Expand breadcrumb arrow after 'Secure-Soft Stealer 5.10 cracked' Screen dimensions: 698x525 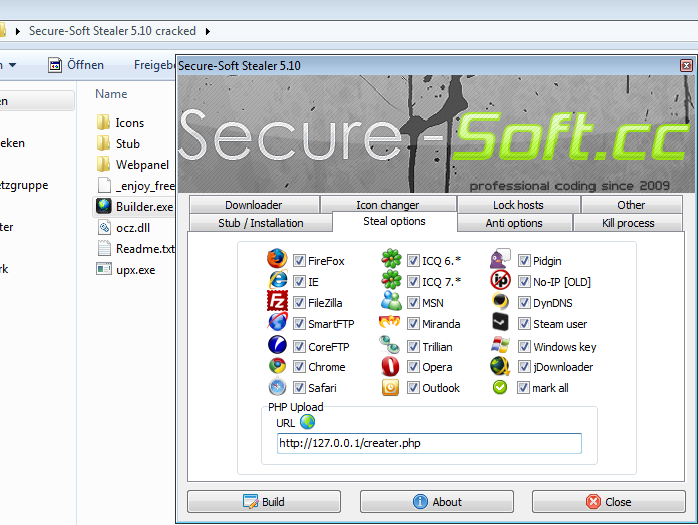click(207, 31)
